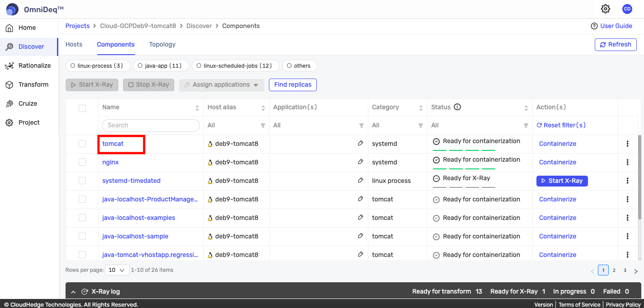Open more options for systemd-timedated row

pyautogui.click(x=627, y=181)
